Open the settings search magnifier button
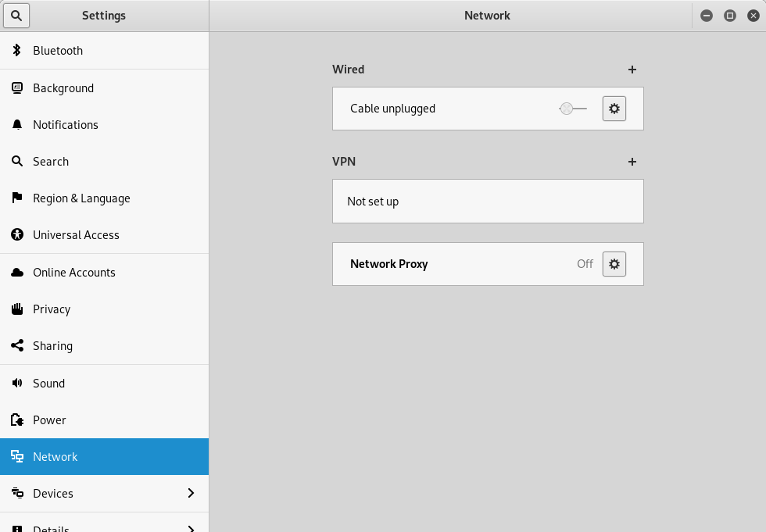The height and width of the screenshot is (532, 766). [17, 16]
